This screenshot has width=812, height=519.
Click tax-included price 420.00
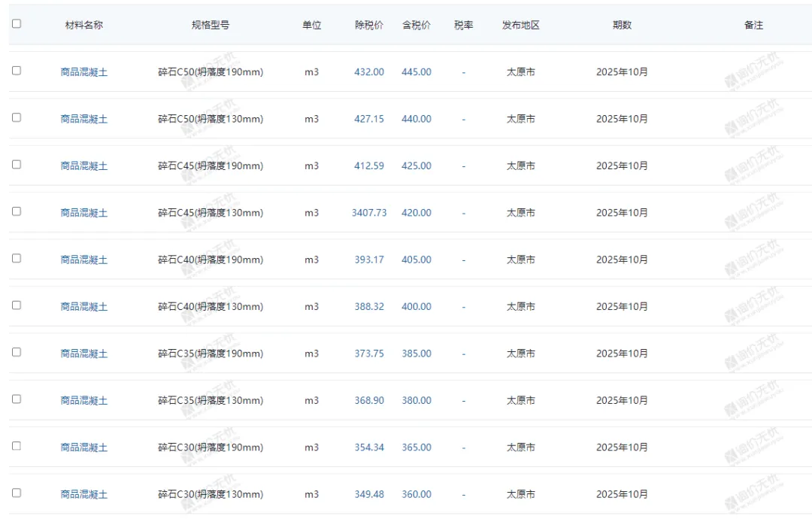(417, 213)
